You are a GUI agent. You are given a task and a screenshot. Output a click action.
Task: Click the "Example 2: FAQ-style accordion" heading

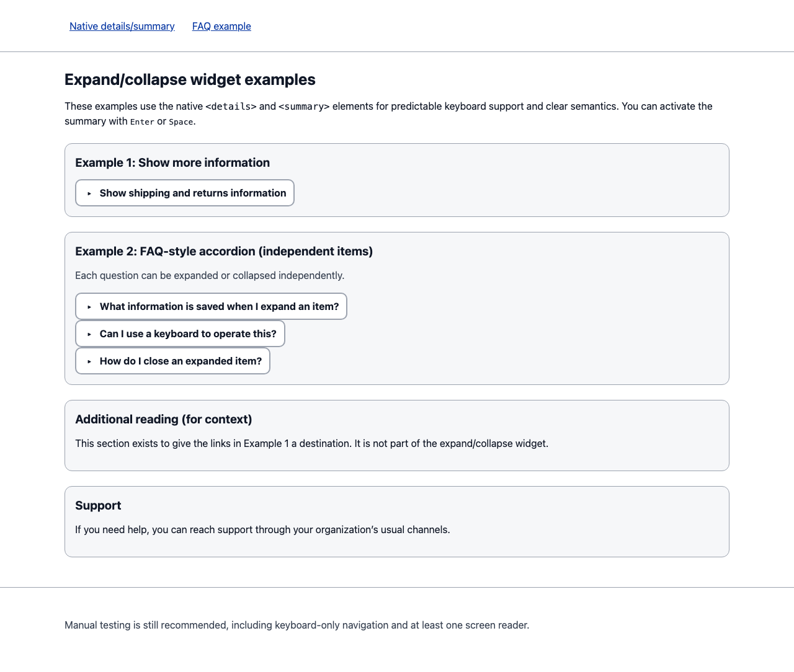click(224, 252)
